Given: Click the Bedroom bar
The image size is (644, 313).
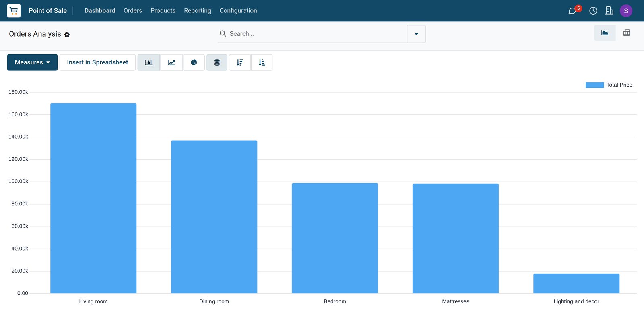Looking at the screenshot, I should [x=335, y=238].
